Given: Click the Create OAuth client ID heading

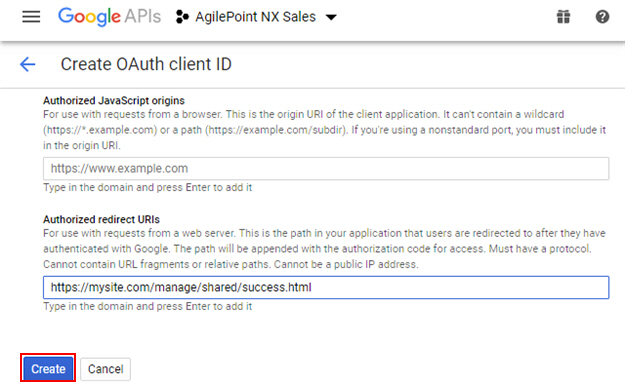Looking at the screenshot, I should pyautogui.click(x=146, y=64).
